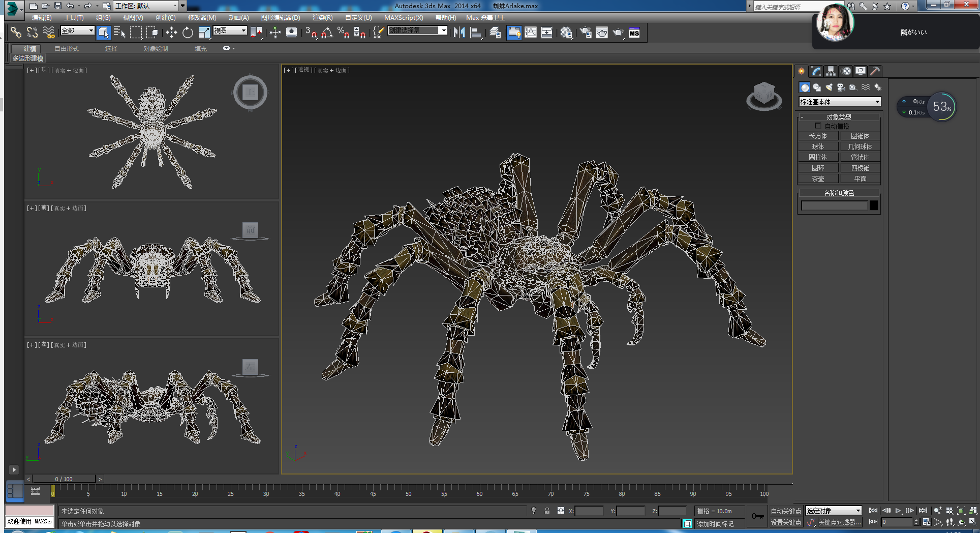
Task: Open the Layer Manager icon
Action: pos(495,33)
